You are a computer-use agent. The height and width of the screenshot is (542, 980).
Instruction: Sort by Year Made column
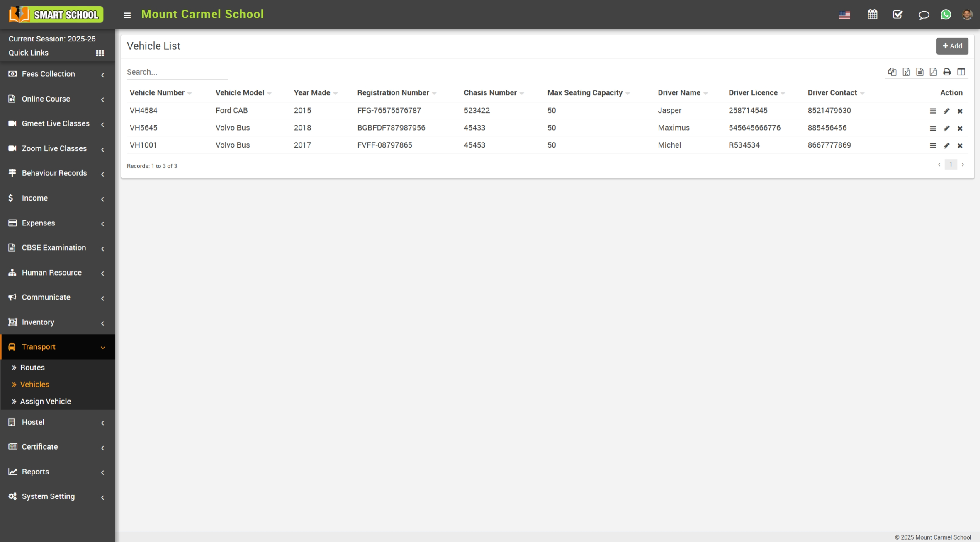316,93
